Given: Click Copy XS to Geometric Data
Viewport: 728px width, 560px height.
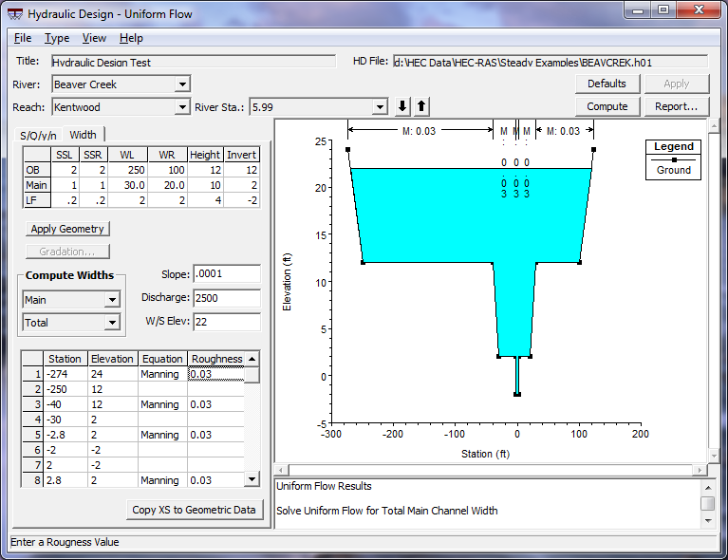Looking at the screenshot, I should pos(194,510).
